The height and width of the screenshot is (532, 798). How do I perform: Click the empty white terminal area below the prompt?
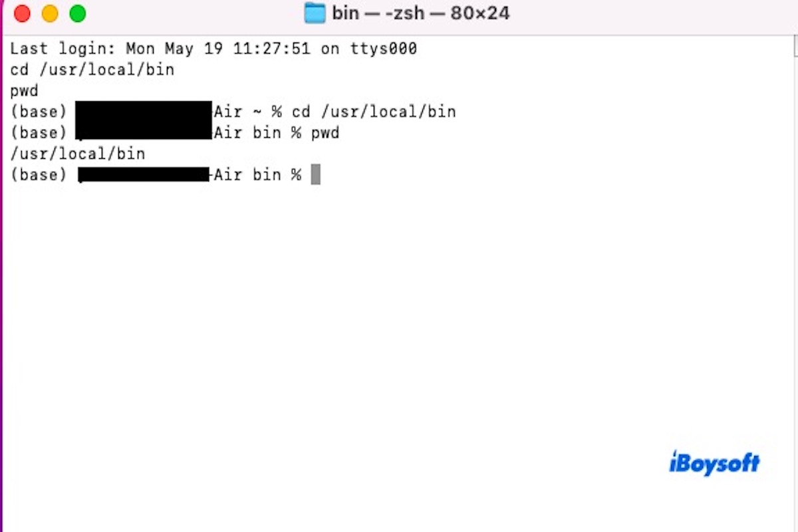coord(399,332)
